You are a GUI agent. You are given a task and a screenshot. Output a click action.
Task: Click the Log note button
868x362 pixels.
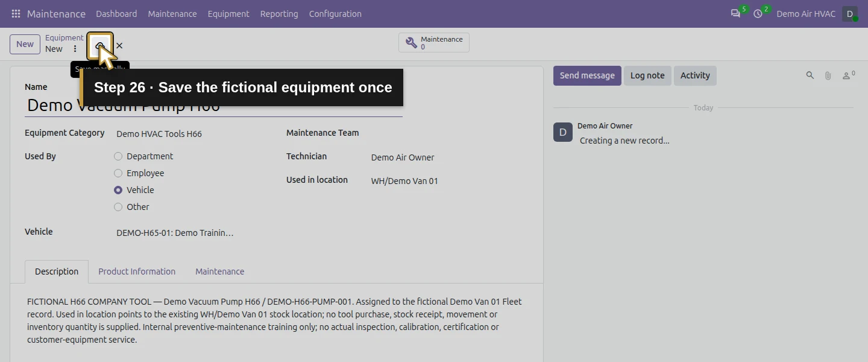coord(647,75)
